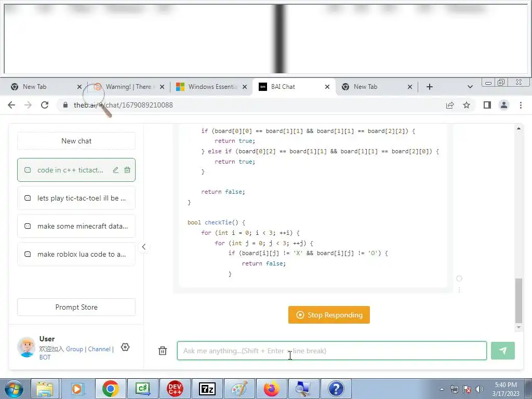Open the make roblox lua code chat

tap(76, 254)
